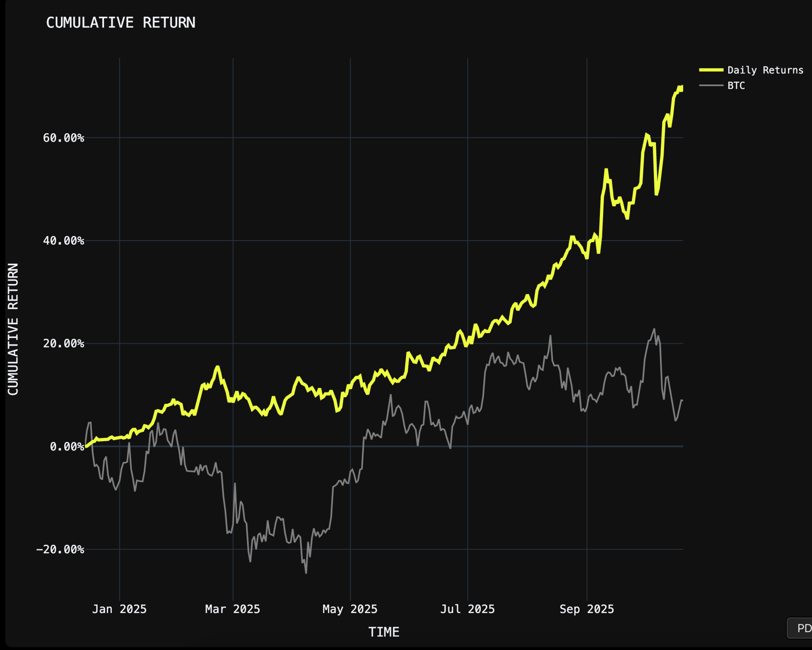Toggle the Daily Returns legend entry
This screenshot has width=812, height=650.
(x=765, y=70)
